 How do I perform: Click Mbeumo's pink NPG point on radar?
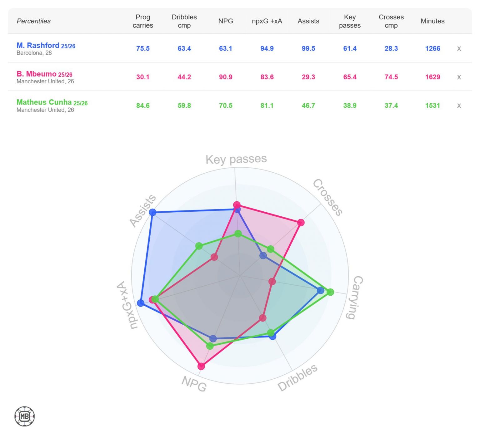click(201, 366)
